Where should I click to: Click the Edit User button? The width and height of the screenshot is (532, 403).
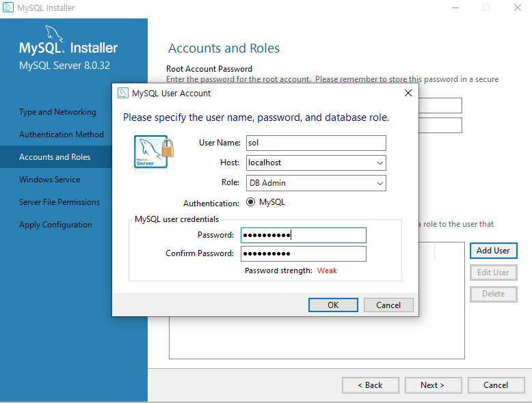493,273
